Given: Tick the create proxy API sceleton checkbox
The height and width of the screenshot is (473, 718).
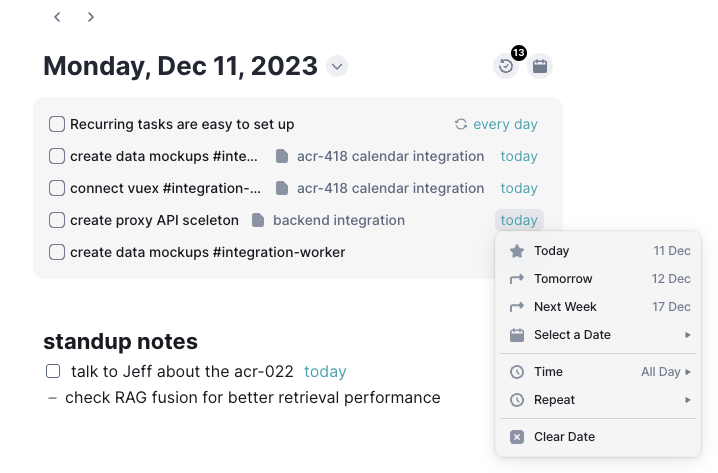Looking at the screenshot, I should click(57, 220).
